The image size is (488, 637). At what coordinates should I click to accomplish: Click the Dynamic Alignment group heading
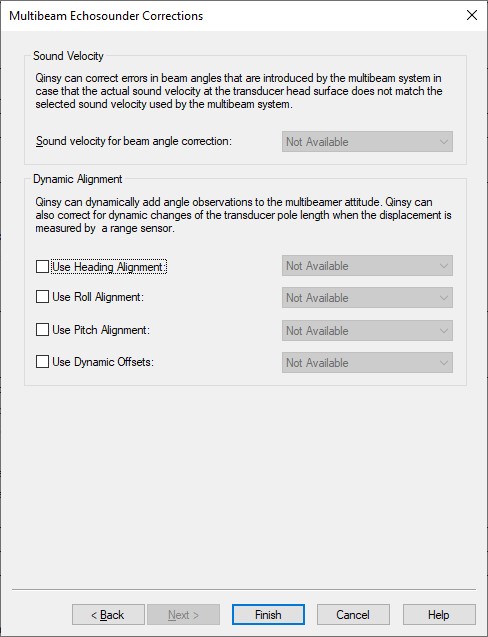tap(78, 179)
